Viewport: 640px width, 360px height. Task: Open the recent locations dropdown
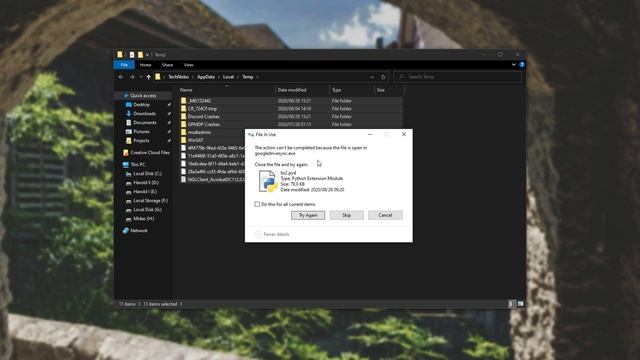click(140, 77)
